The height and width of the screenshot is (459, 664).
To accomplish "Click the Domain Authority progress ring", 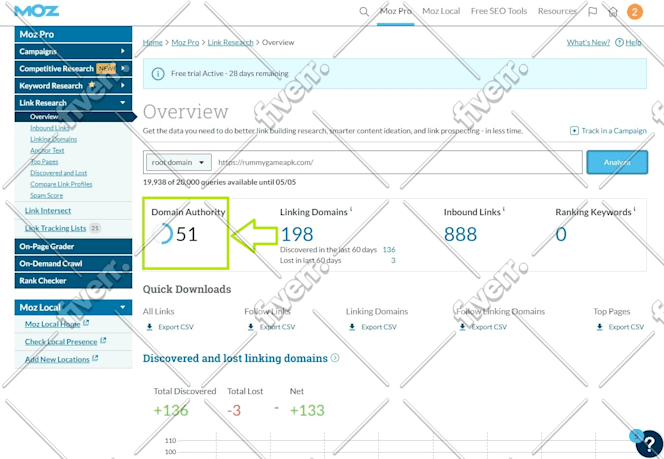I will click(x=163, y=234).
